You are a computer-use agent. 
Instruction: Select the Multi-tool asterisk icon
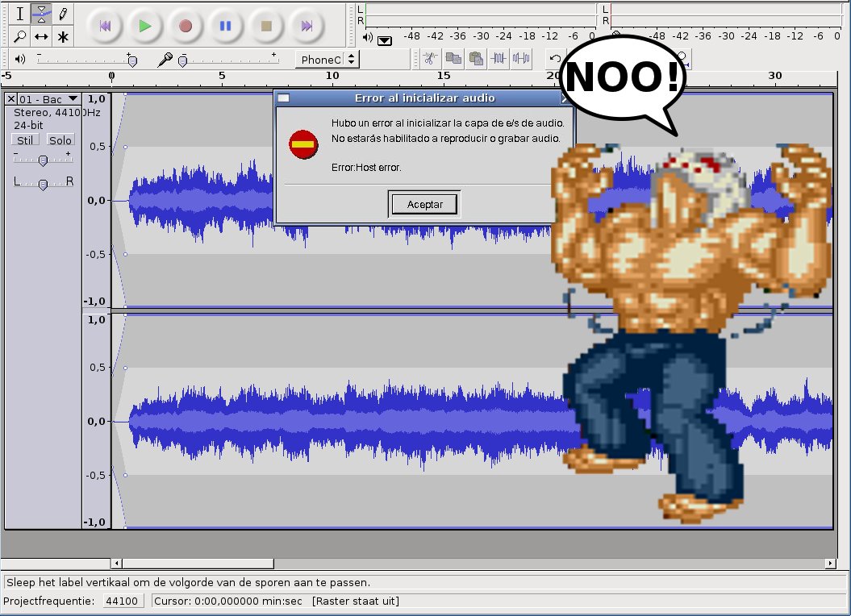click(62, 36)
